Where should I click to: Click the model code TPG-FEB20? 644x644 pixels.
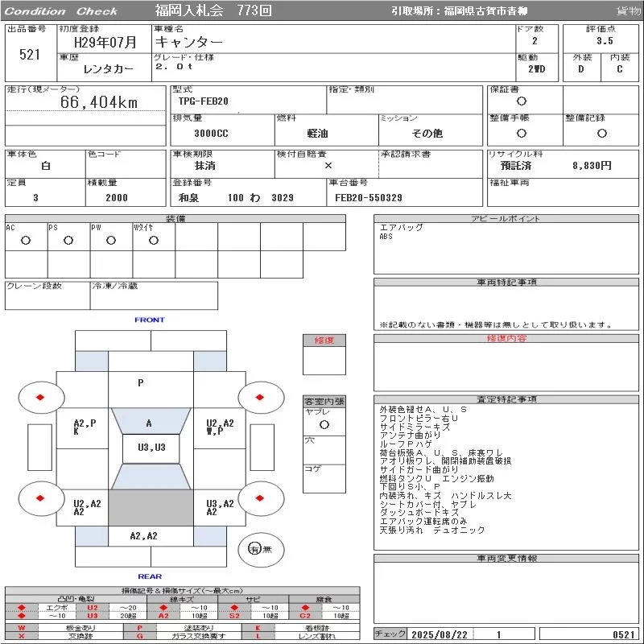[x=204, y=101]
